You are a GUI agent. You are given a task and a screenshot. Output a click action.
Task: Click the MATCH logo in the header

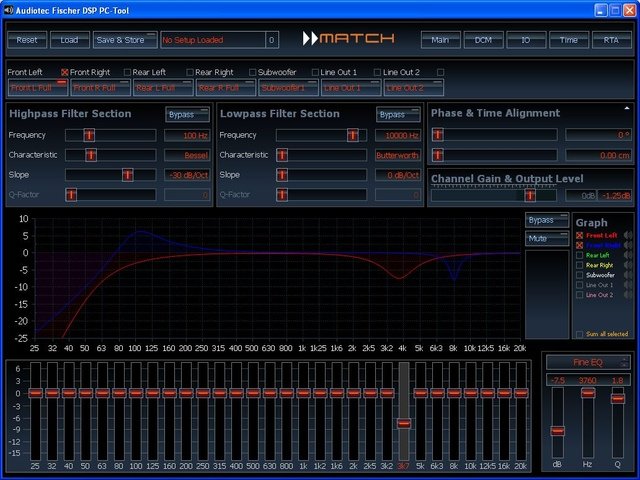point(347,39)
